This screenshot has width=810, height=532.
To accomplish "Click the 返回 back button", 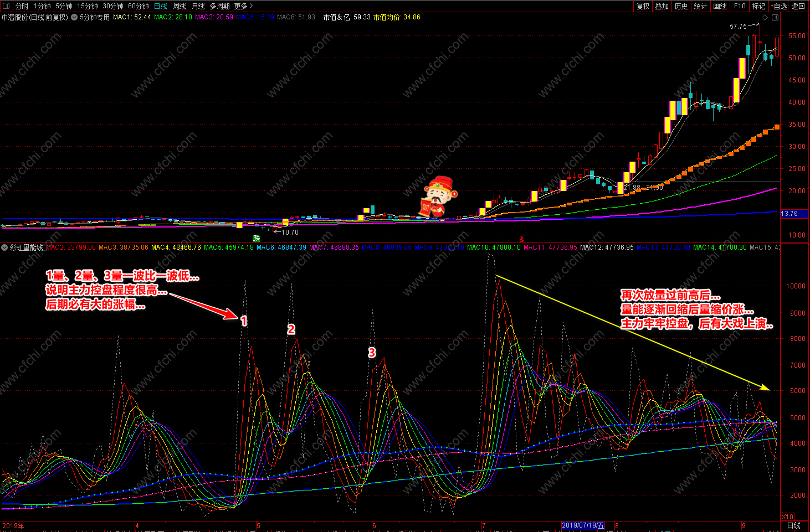I will point(798,6).
